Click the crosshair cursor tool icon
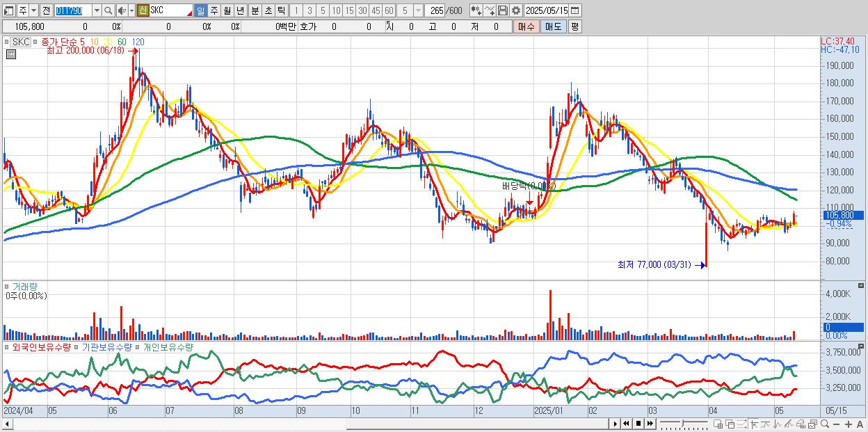Image resolution: width=868 pixels, height=432 pixels. [754, 424]
